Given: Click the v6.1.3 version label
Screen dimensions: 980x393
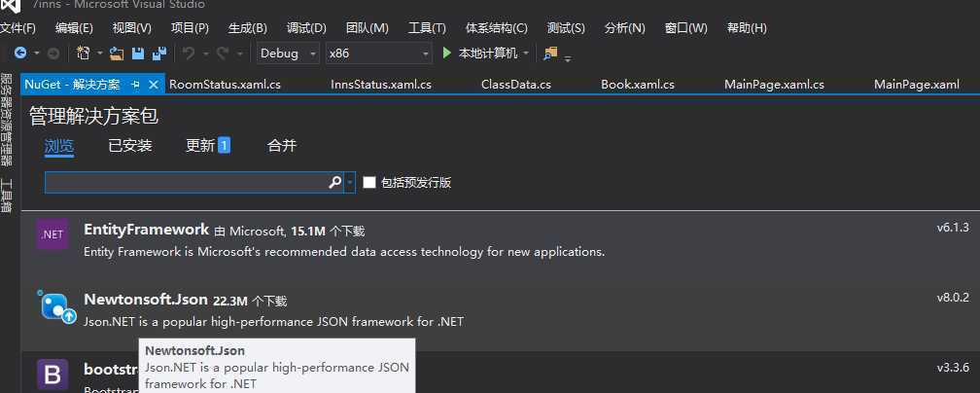Looking at the screenshot, I should pyautogui.click(x=953, y=228).
